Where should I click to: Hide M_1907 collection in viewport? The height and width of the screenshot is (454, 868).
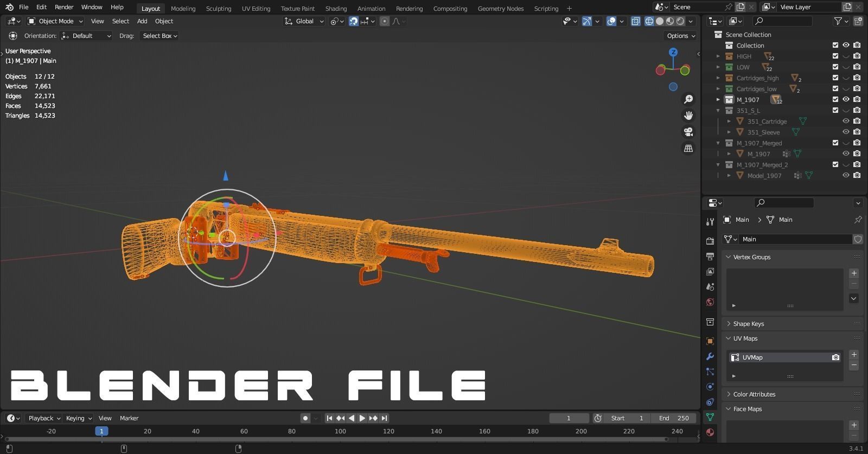tap(846, 99)
